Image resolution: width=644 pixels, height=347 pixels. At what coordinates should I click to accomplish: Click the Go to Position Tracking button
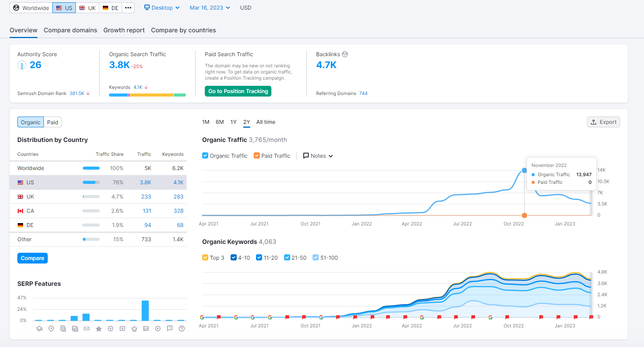238,91
